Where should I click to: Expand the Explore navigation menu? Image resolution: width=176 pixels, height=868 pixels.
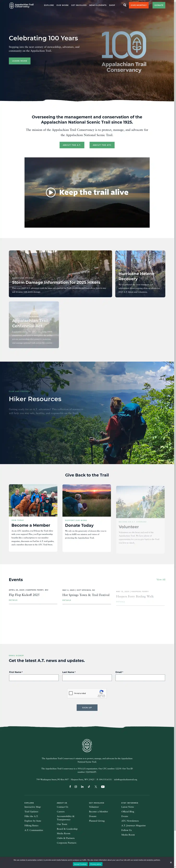pos(49,5)
